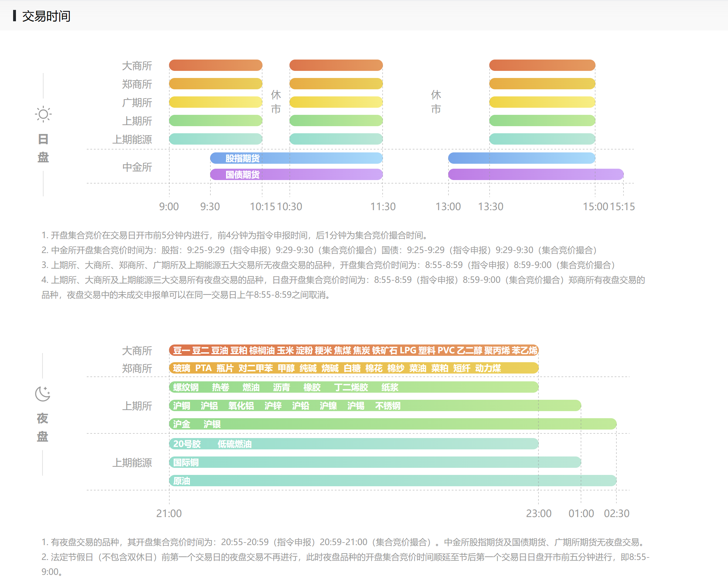
Task: Click the 股指期货 blue morning bar
Action: click(x=296, y=158)
